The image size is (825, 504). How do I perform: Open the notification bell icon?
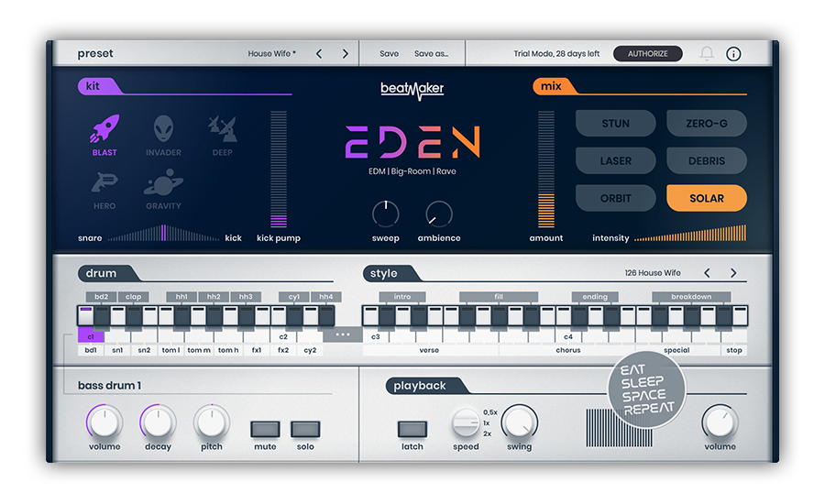pyautogui.click(x=707, y=54)
